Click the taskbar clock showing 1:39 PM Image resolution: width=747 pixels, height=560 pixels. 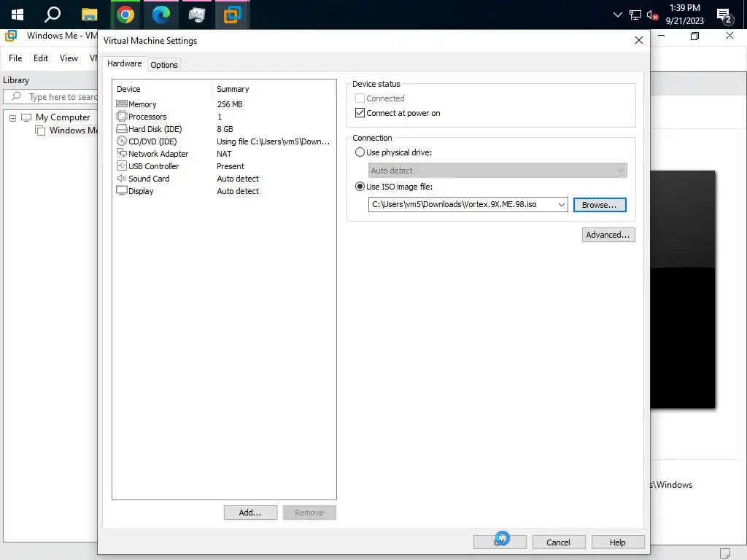(x=684, y=15)
